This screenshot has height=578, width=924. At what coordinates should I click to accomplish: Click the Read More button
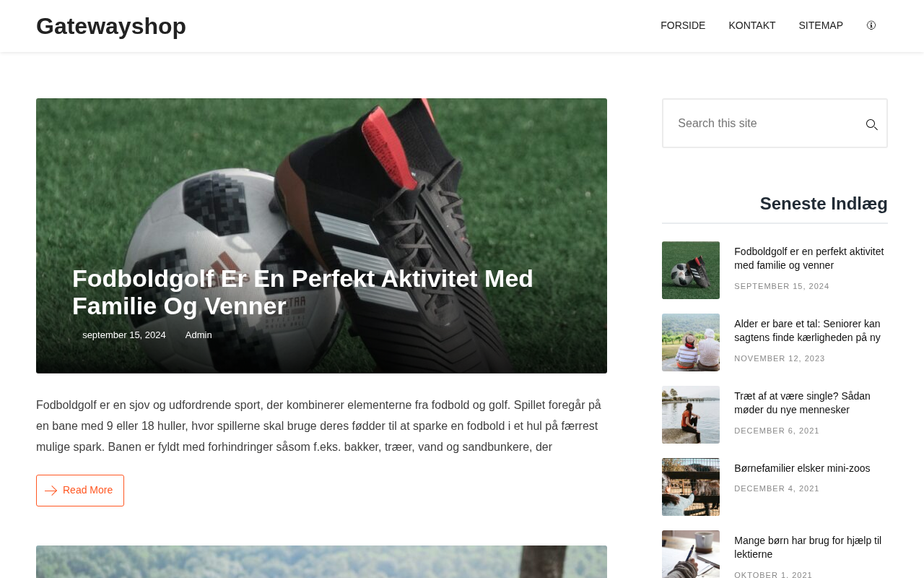[x=80, y=491]
